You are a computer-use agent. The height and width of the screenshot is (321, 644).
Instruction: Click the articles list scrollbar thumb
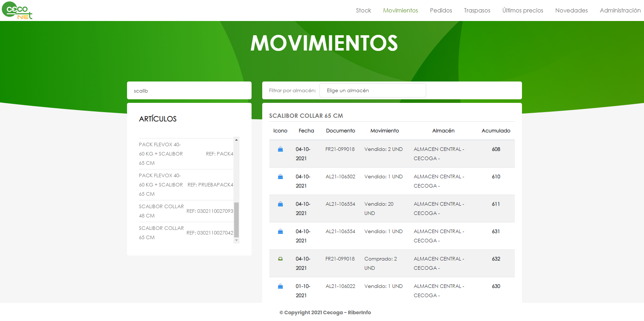click(x=236, y=220)
